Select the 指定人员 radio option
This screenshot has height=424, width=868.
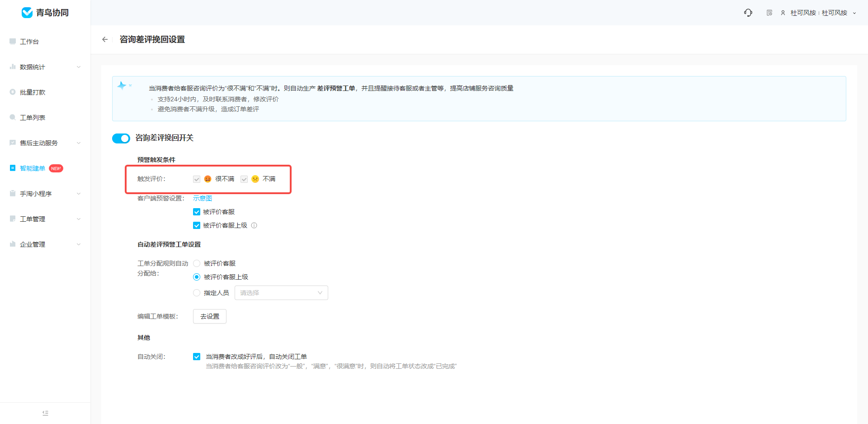pyautogui.click(x=197, y=293)
